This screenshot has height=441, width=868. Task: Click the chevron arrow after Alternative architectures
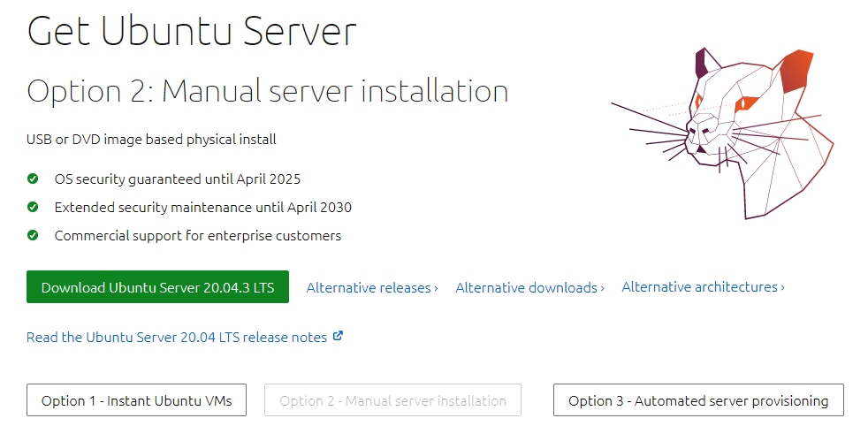pyautogui.click(x=783, y=287)
